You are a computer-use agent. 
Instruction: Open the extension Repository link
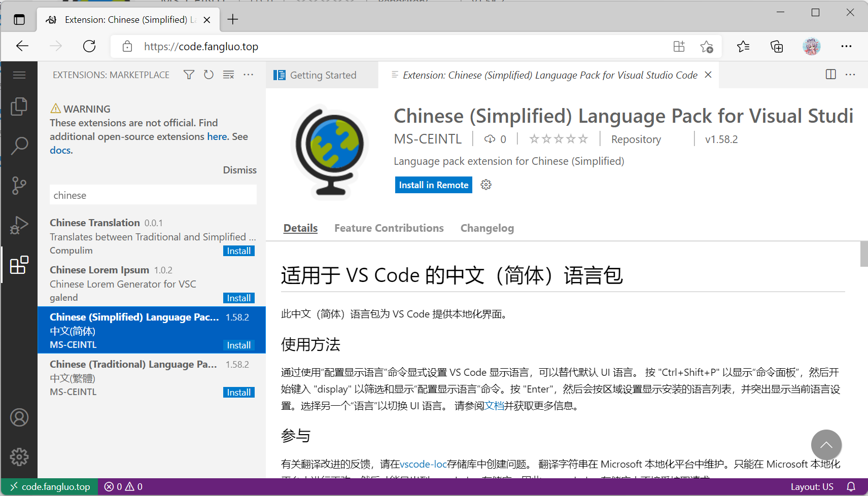(x=636, y=139)
